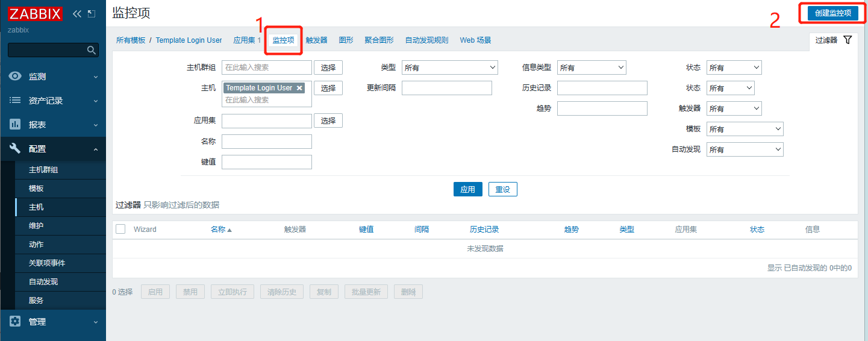The height and width of the screenshot is (341, 868).
Task: Sort table by 历史记录 column header
Action: click(484, 230)
